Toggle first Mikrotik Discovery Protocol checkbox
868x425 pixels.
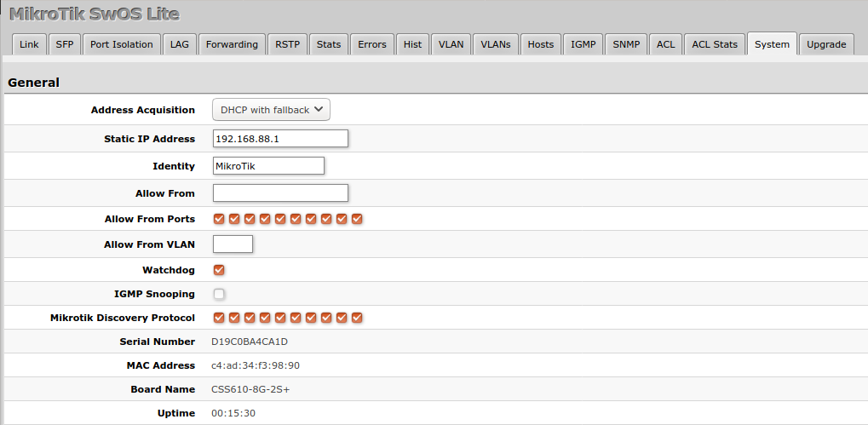coord(219,318)
